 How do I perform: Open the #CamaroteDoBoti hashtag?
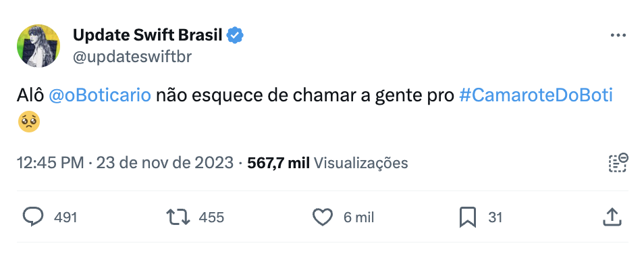click(535, 95)
